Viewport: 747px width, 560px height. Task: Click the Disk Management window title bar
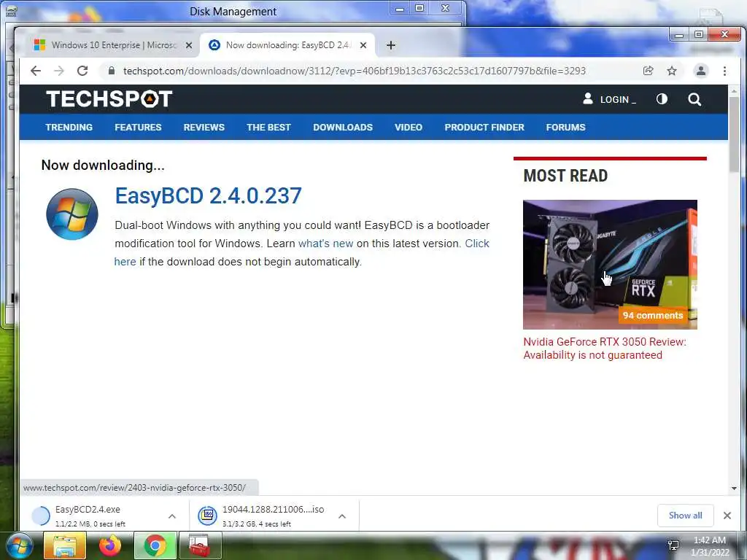(233, 12)
